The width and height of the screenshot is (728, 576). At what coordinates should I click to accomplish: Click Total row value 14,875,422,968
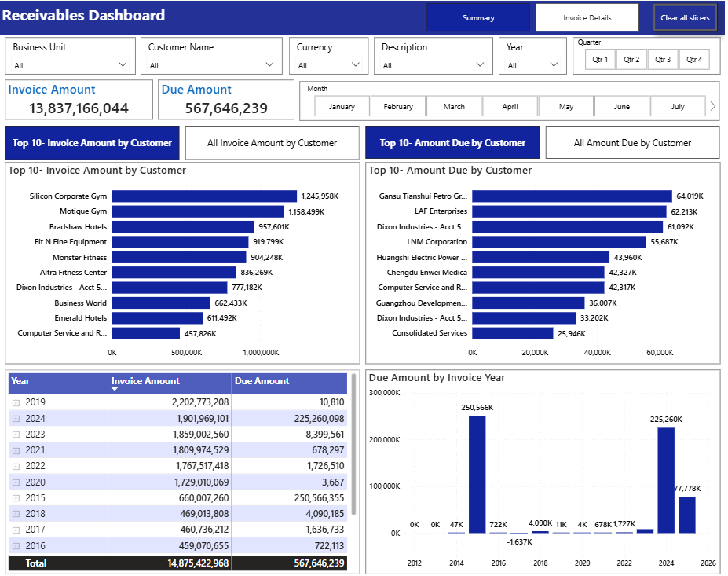pyautogui.click(x=198, y=563)
